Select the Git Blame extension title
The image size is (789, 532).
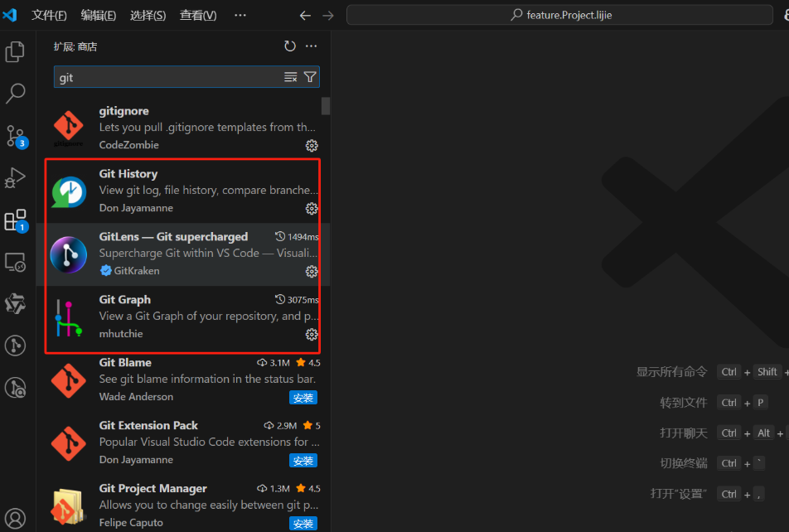tap(125, 362)
